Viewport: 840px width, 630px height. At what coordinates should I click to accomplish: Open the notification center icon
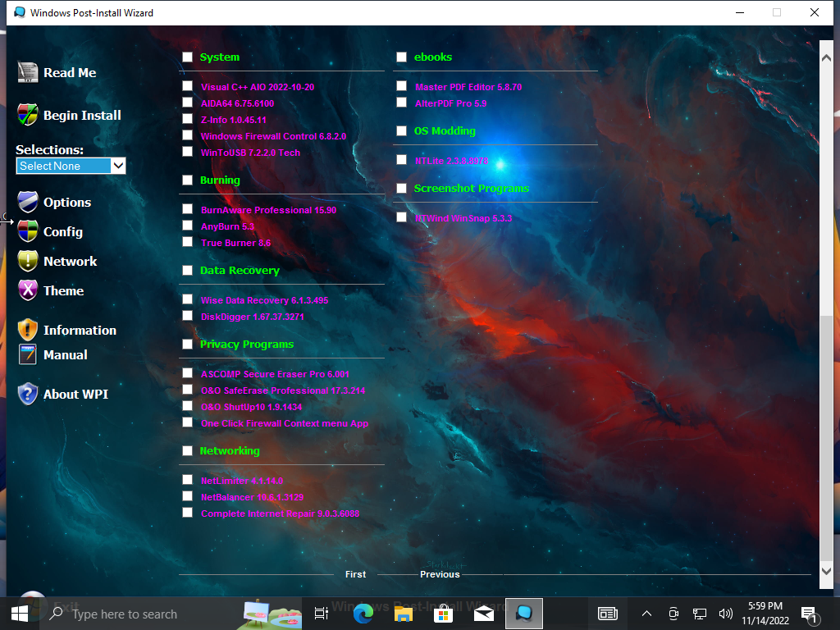pos(809,614)
